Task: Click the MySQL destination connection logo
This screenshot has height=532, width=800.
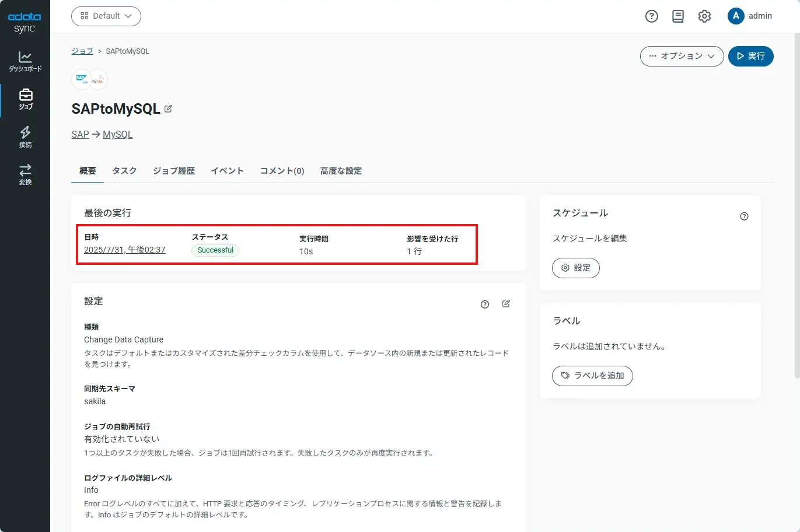Action: pyautogui.click(x=98, y=79)
